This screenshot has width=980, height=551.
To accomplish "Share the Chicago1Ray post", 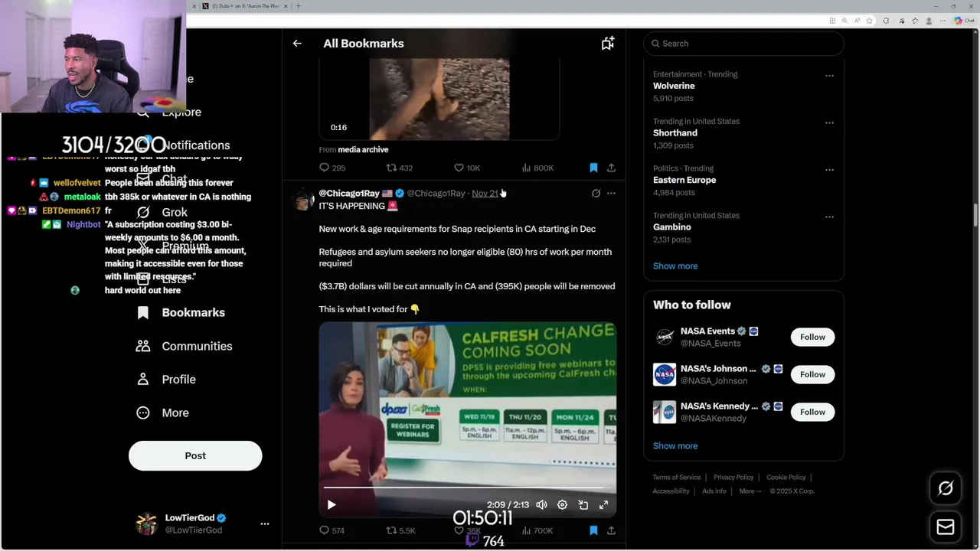I will click(611, 530).
